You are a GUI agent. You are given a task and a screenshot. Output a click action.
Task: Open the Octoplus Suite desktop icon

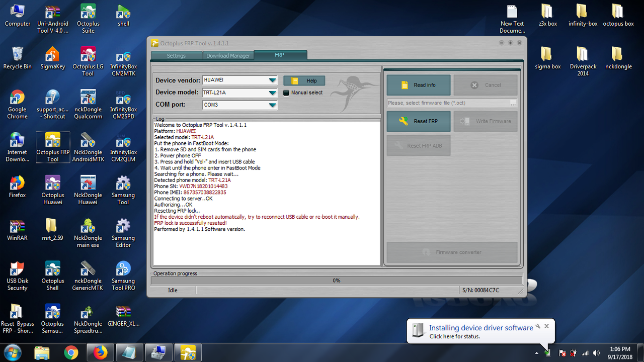pos(88,19)
